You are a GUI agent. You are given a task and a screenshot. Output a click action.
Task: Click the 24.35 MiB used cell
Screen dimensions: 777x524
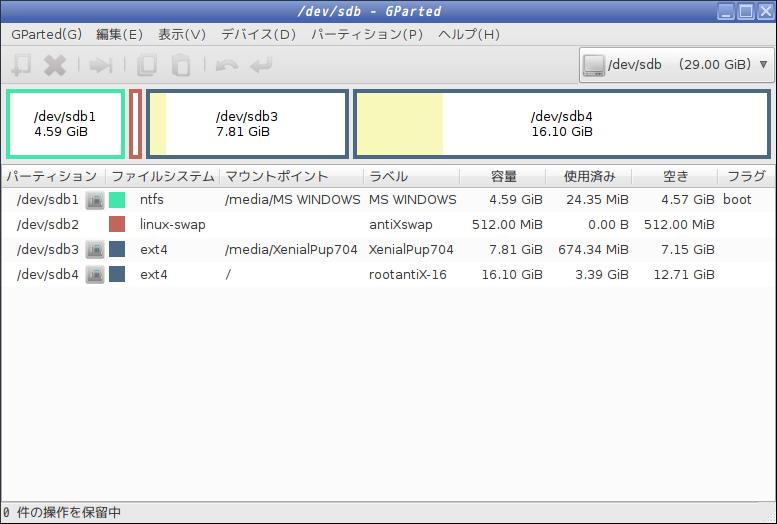point(597,200)
